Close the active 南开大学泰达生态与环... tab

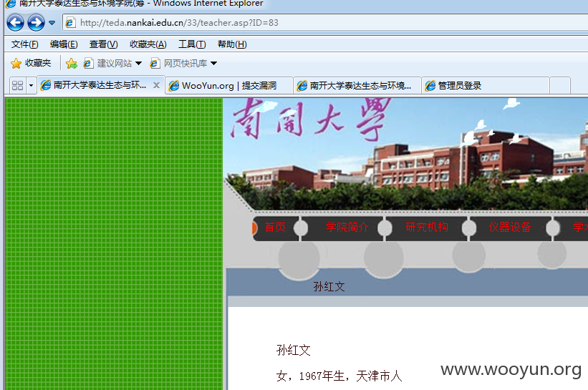tap(156, 85)
